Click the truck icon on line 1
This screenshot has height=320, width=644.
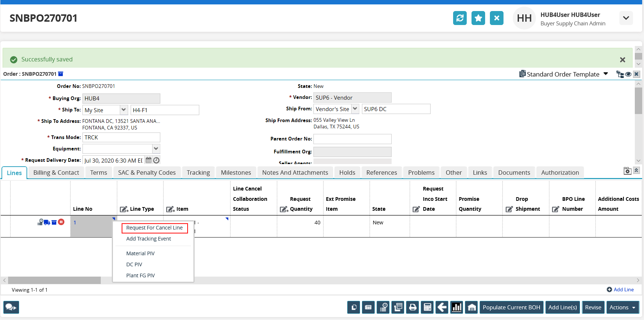(47, 222)
